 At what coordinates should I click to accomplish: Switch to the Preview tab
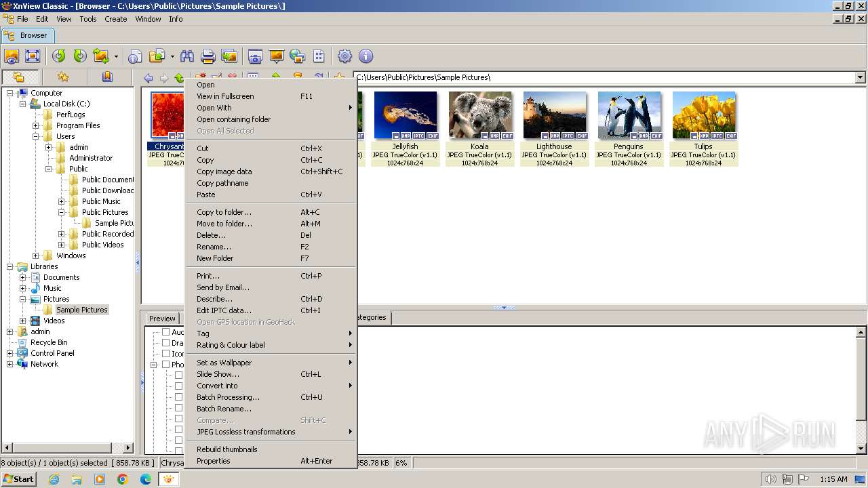pos(162,319)
